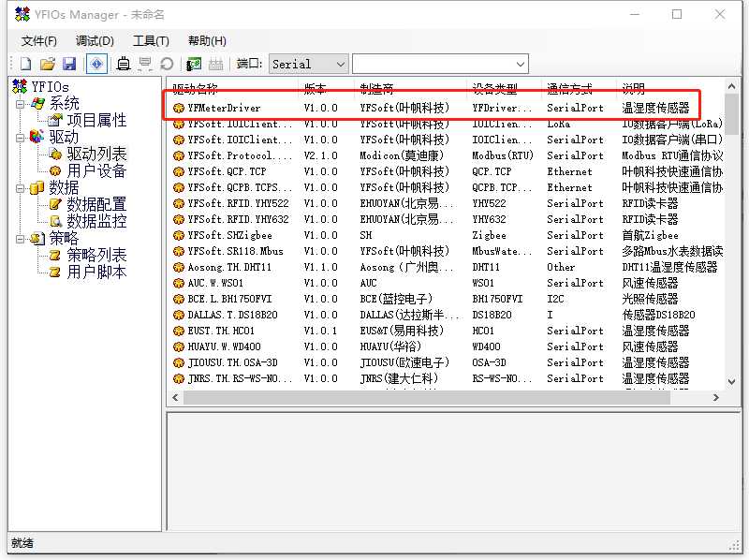Viewport: 749px width, 560px height.
Task: Select 用户脚本 in the tree
Action: tap(96, 272)
